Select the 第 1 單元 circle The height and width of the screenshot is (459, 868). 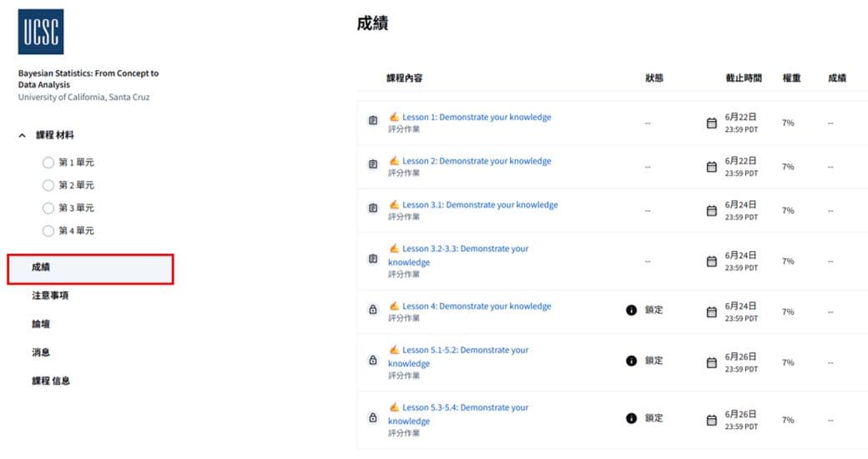pyautogui.click(x=48, y=162)
